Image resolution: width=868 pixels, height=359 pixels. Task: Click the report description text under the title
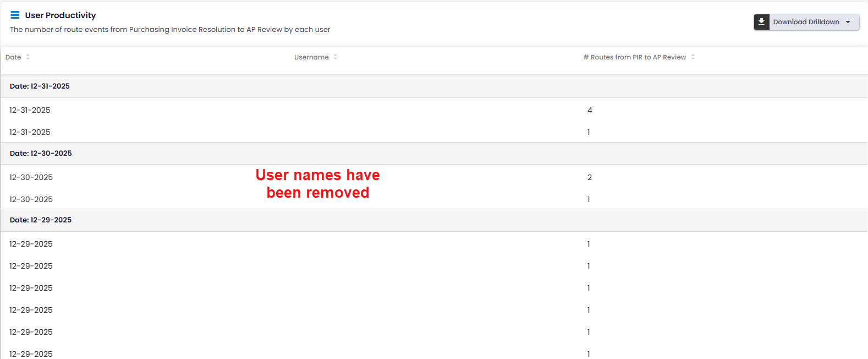[x=170, y=30]
